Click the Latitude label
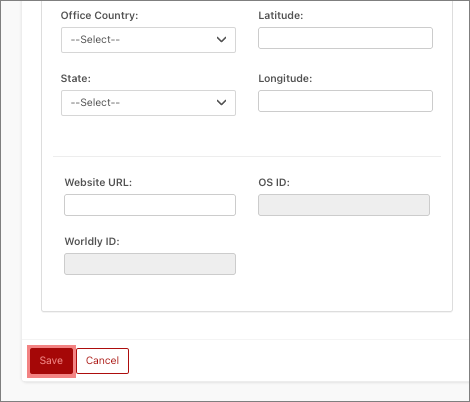This screenshot has height=402, width=470. coord(281,16)
